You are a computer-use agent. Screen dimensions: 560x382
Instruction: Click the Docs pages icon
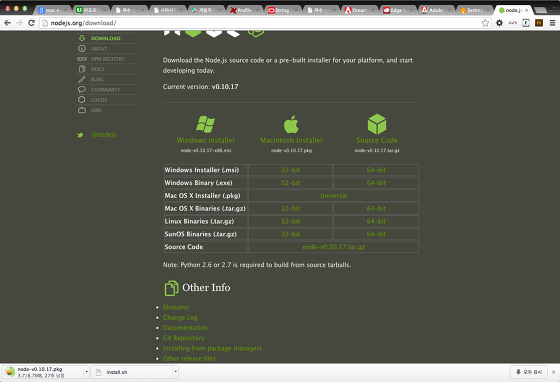point(82,69)
